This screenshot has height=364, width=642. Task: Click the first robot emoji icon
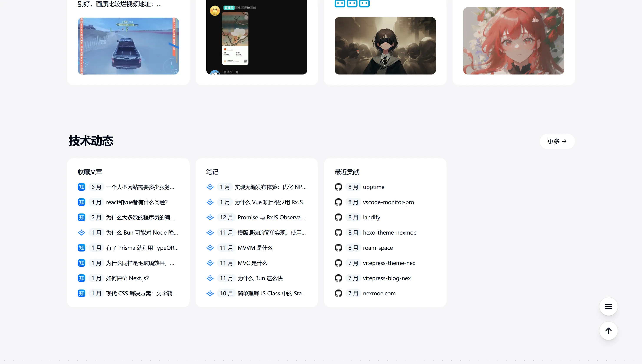pyautogui.click(x=340, y=4)
